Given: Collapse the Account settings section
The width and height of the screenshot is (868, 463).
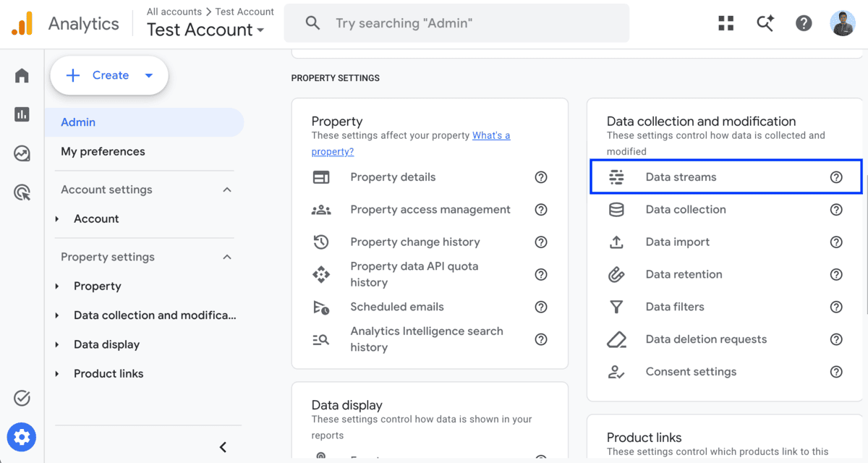Looking at the screenshot, I should 227,190.
